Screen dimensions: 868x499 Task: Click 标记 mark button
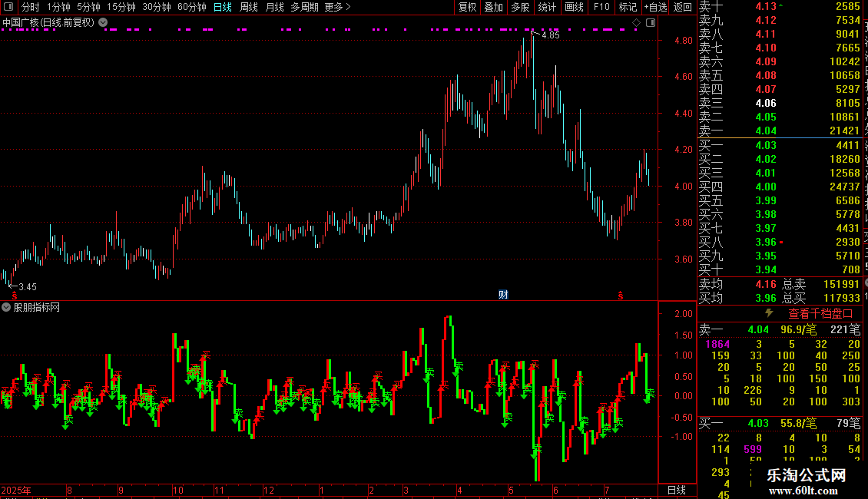(x=628, y=7)
